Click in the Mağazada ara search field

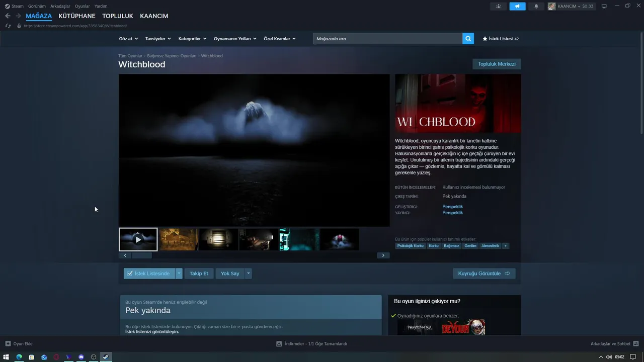click(x=387, y=39)
